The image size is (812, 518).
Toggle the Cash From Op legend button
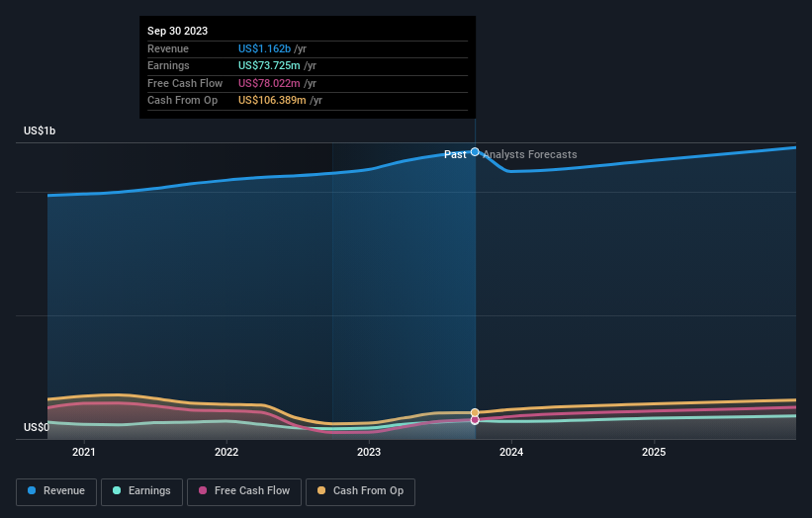tap(360, 491)
